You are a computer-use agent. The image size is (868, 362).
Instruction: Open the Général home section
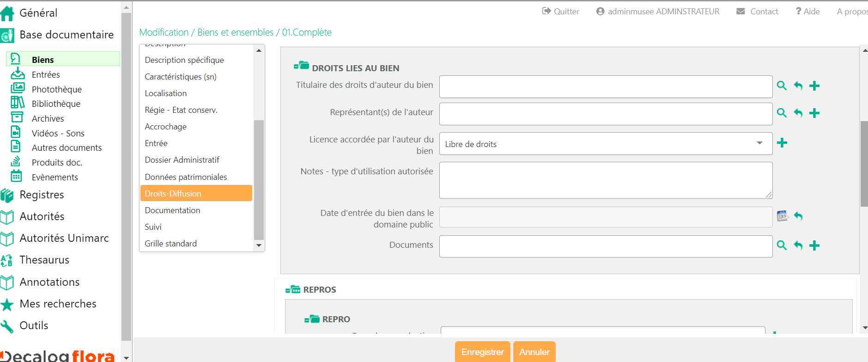coord(38,13)
